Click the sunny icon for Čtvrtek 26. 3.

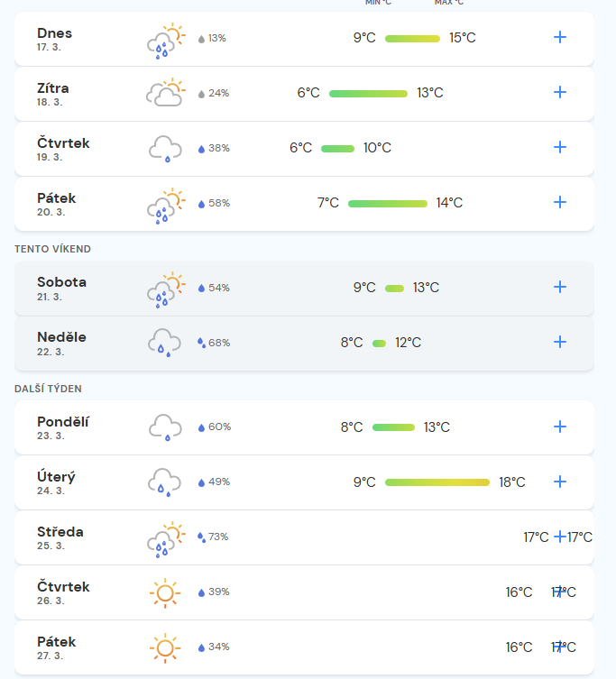[x=165, y=592]
